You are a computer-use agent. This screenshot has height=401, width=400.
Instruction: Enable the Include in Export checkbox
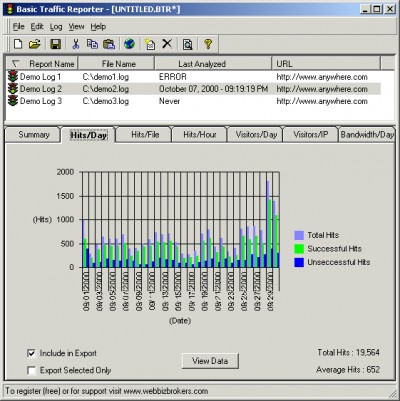[x=31, y=353]
